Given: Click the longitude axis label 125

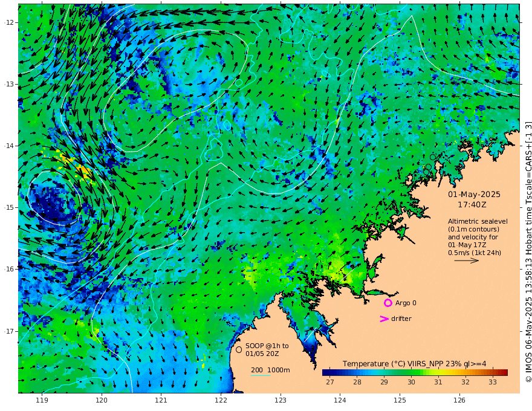Looking at the screenshot, I should [400, 401].
